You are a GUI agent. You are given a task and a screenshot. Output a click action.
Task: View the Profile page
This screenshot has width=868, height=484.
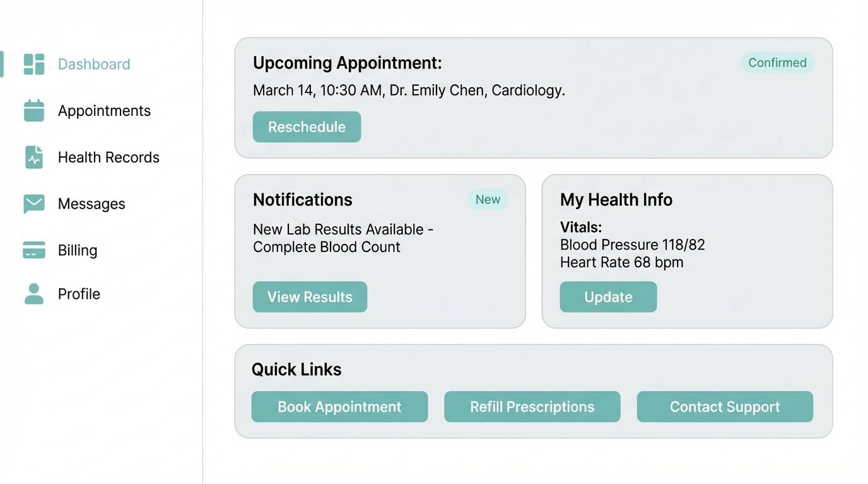pyautogui.click(x=79, y=294)
